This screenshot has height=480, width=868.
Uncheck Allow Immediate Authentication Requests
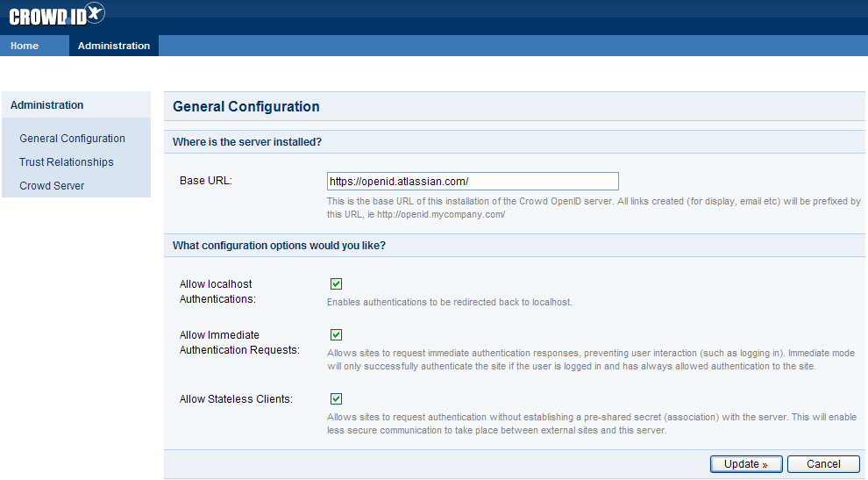[x=336, y=335]
